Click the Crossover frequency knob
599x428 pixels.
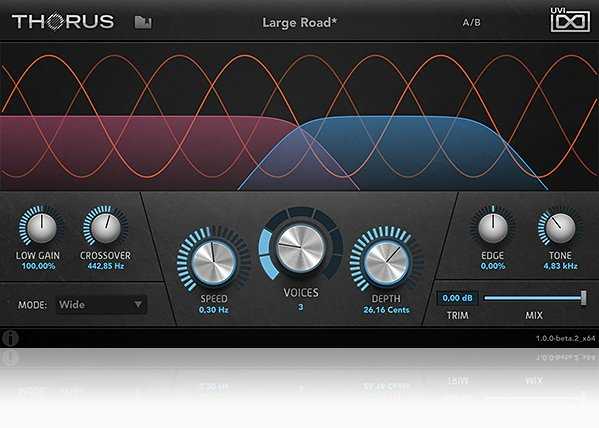(x=106, y=228)
